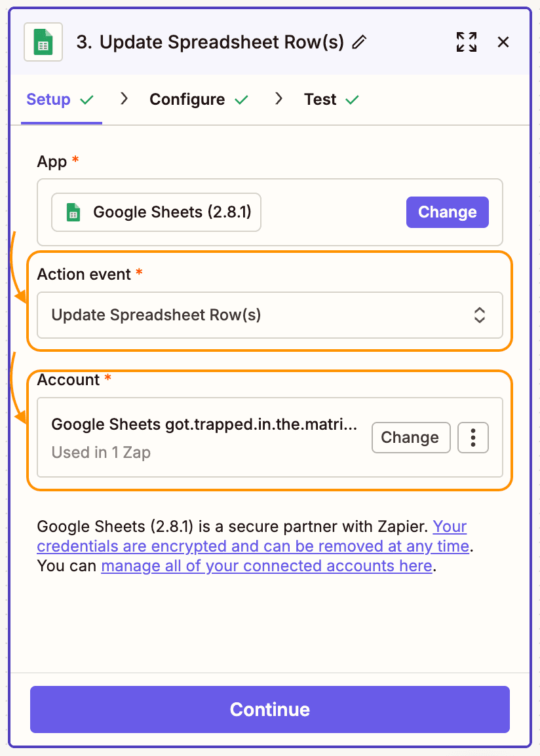This screenshot has width=540, height=756.
Task: Open the three-dot menu next to the account
Action: point(473,438)
